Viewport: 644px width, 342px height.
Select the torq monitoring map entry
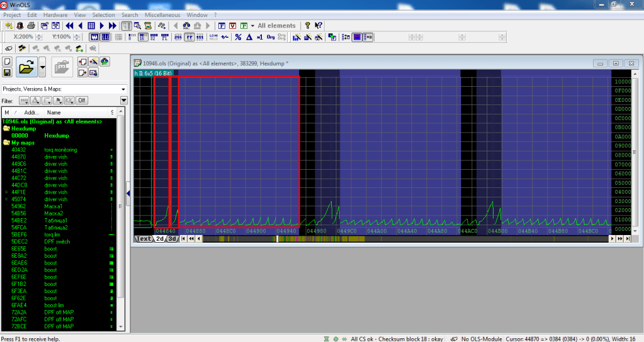60,150
